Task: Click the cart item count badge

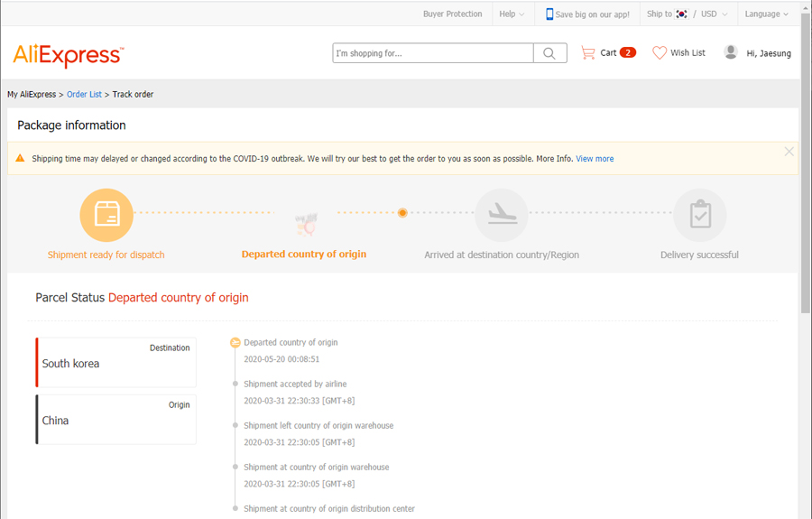Action: point(628,52)
